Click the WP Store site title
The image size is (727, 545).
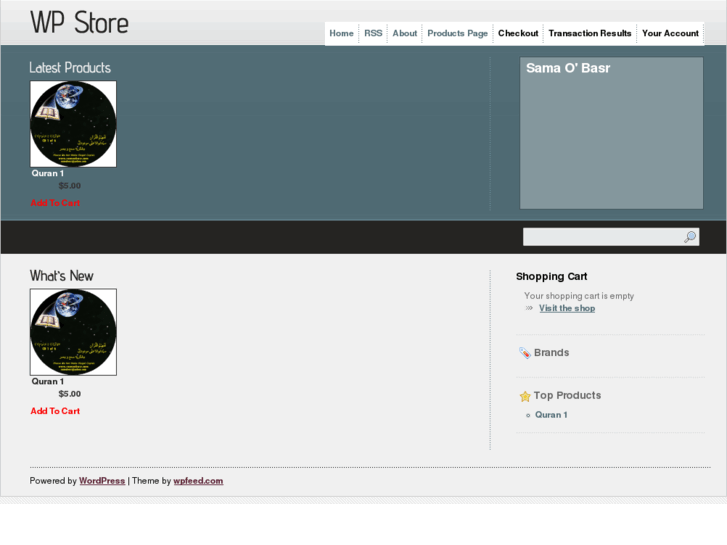[79, 22]
